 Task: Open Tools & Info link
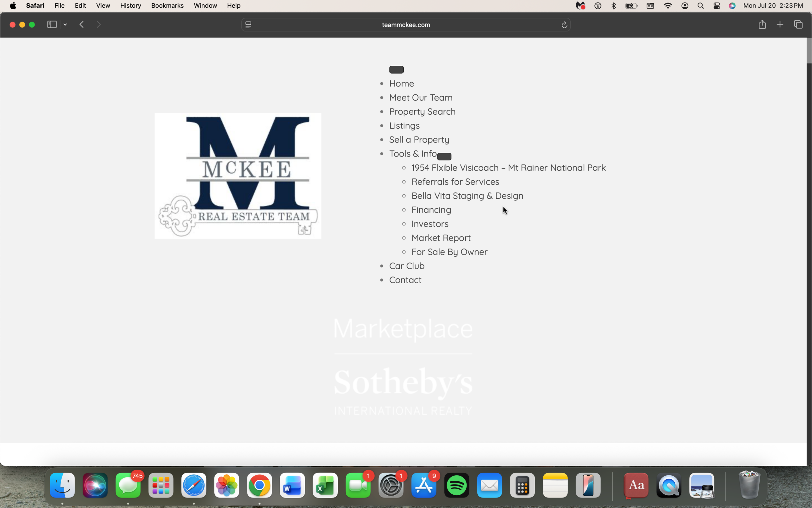click(413, 154)
